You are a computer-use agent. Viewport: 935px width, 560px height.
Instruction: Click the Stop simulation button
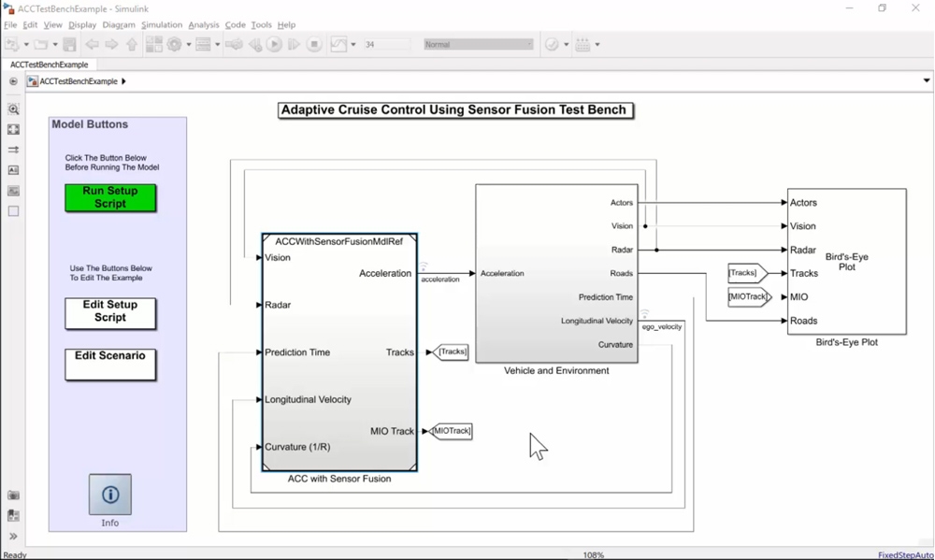tap(314, 44)
